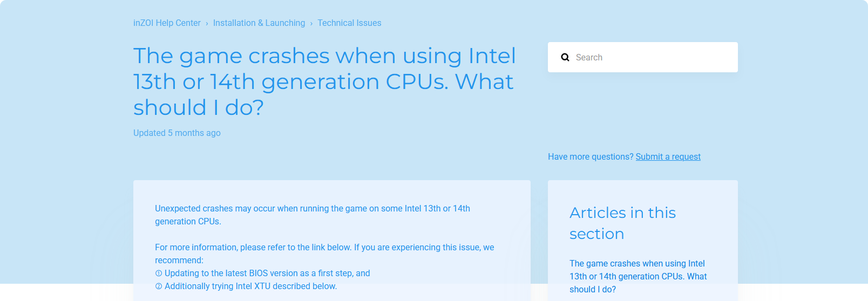Open the inZOI Help Center breadcrumb
This screenshot has height=301, width=868.
(x=167, y=23)
